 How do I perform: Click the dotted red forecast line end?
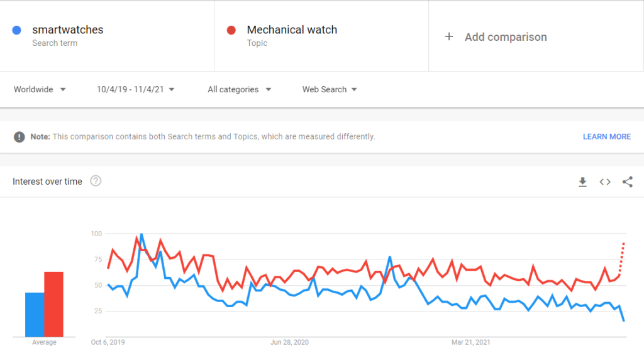pos(623,244)
